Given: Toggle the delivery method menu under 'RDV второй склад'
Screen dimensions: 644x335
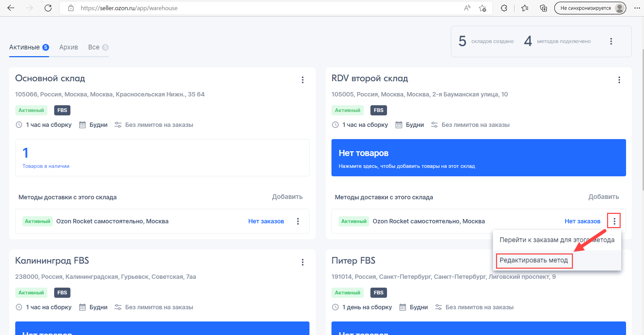Looking at the screenshot, I should coord(614,221).
